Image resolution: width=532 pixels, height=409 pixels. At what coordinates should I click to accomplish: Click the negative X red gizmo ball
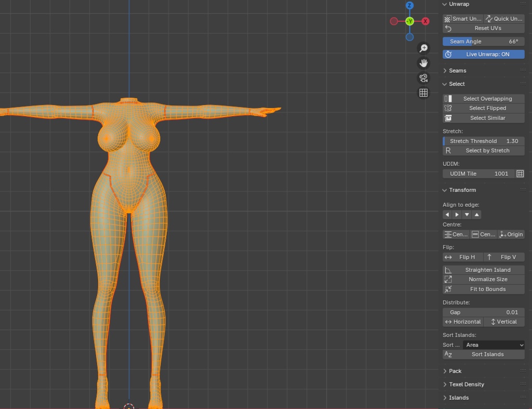pyautogui.click(x=394, y=21)
